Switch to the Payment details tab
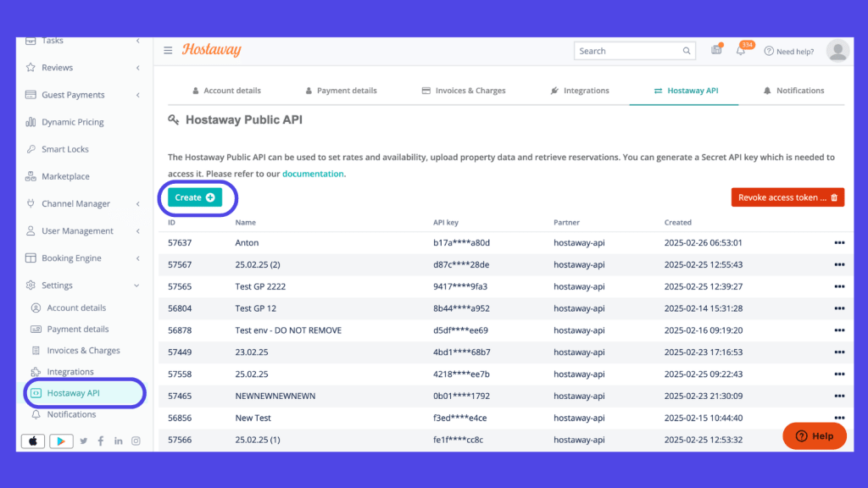The image size is (868, 488). click(341, 90)
